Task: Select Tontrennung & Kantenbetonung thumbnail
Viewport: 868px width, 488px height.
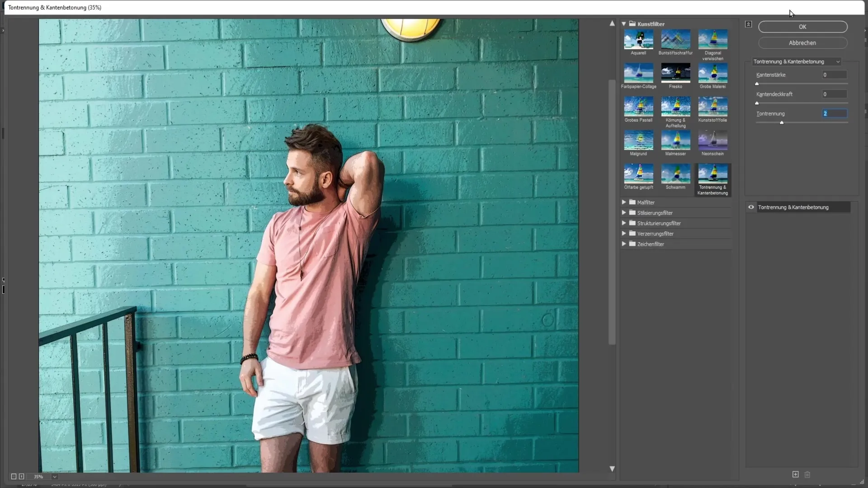Action: coord(712,174)
